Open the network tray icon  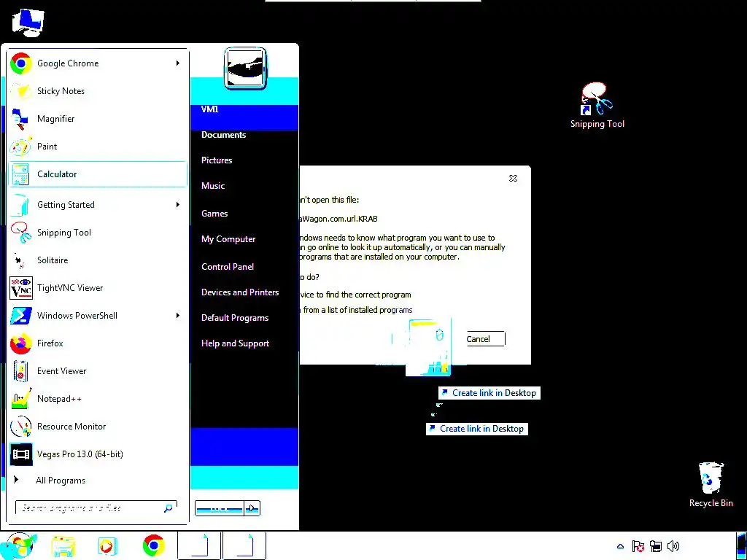pos(656,546)
